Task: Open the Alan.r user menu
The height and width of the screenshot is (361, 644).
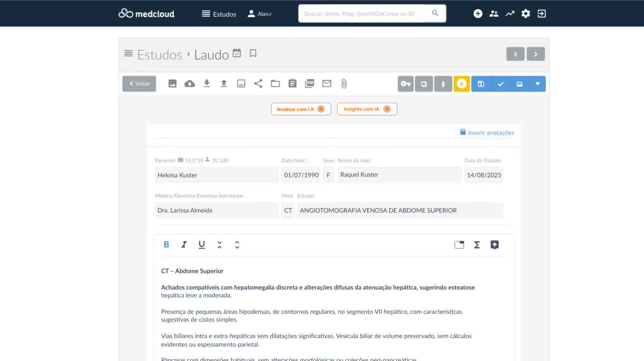Action: [259, 14]
